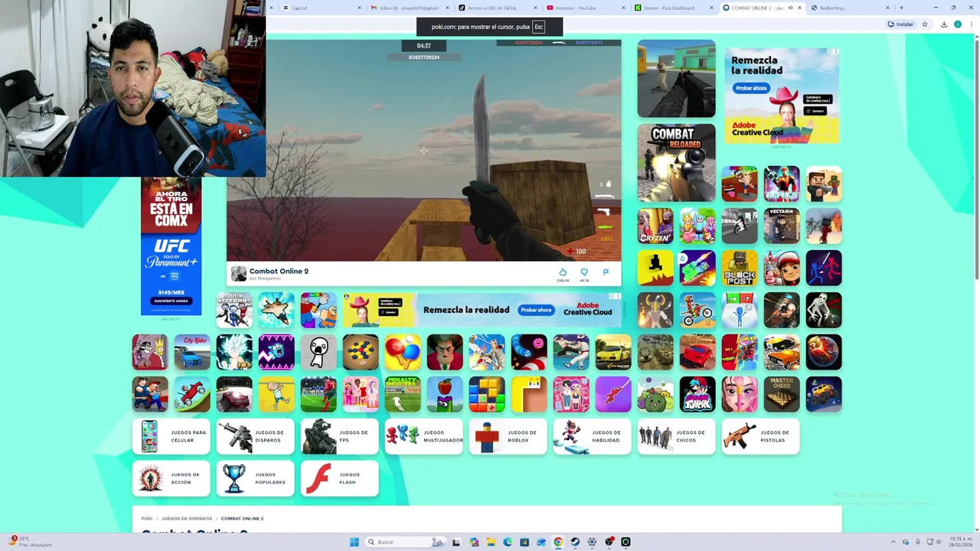Viewport: 980px width, 551px height.
Task: Open the Subway Surfers game tile
Action: click(782, 268)
